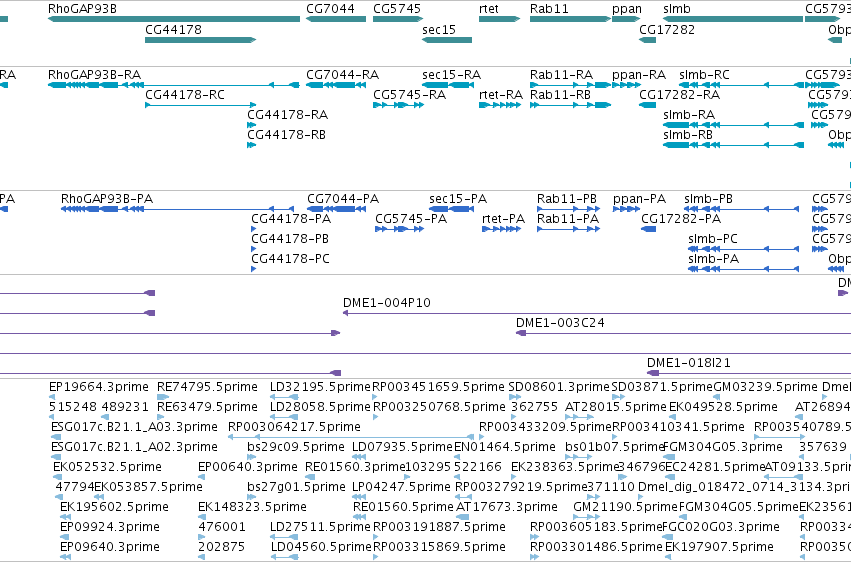This screenshot has width=851, height=562.
Task: Select the slmb-RC transcript
Action: [x=741, y=85]
